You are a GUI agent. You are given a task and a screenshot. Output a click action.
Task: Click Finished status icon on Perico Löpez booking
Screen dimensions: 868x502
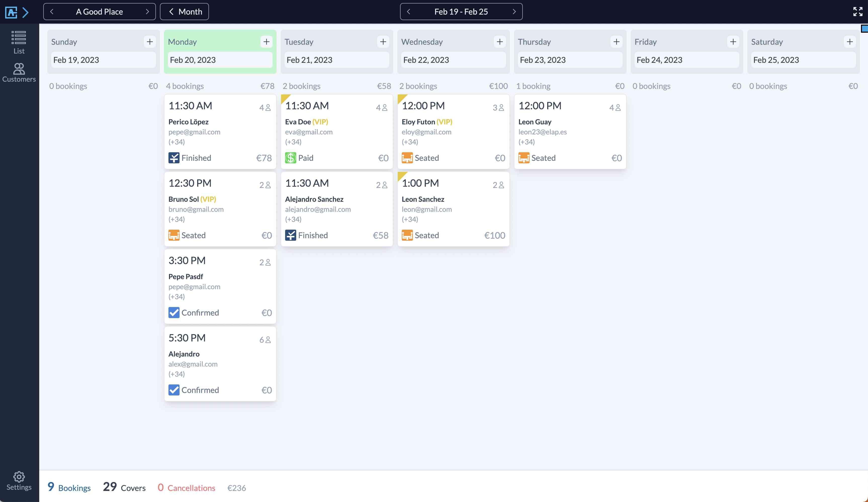[174, 158]
